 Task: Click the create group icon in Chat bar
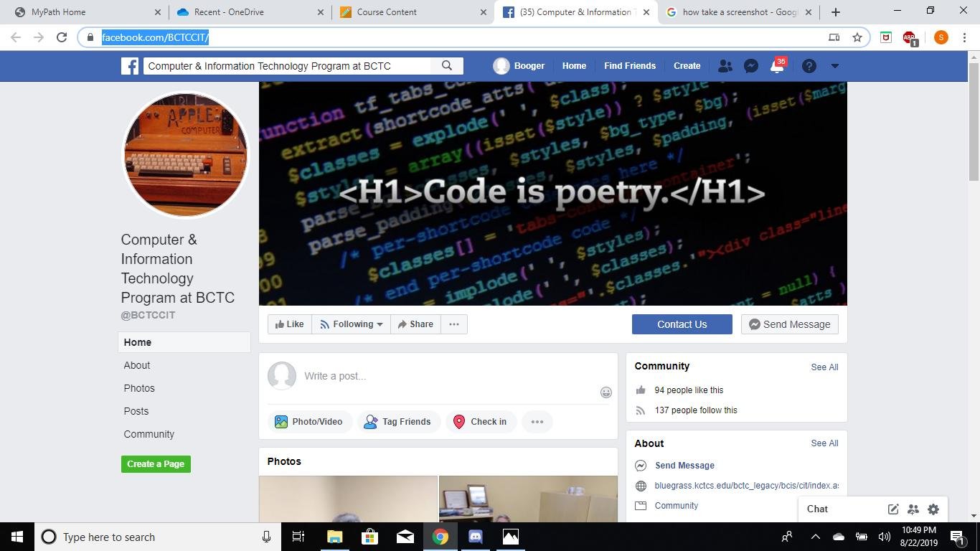(913, 509)
